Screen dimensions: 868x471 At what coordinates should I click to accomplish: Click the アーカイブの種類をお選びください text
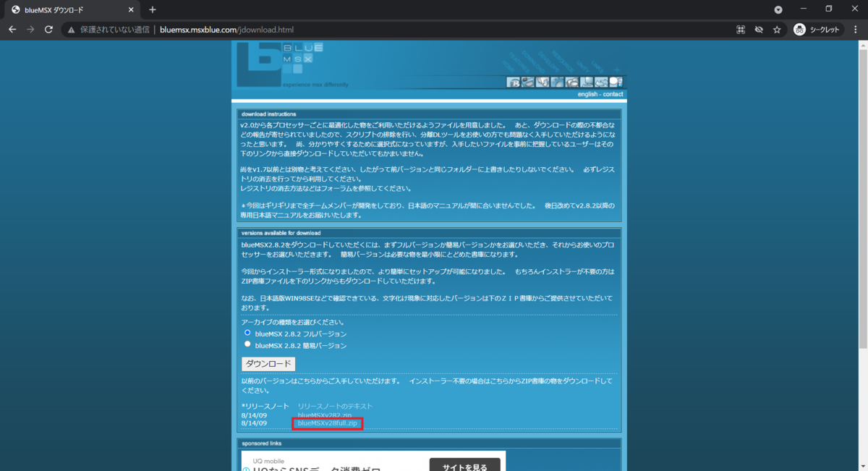(x=293, y=322)
